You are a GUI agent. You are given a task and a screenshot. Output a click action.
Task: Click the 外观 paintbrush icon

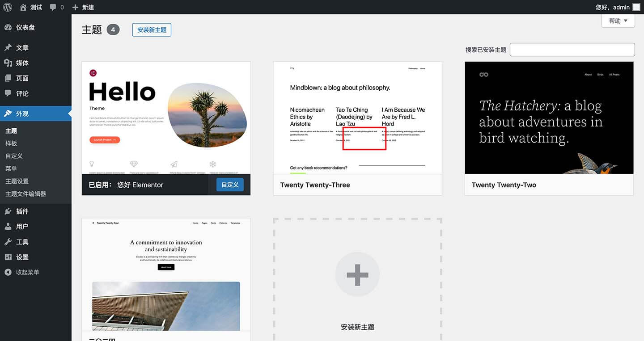pos(8,114)
